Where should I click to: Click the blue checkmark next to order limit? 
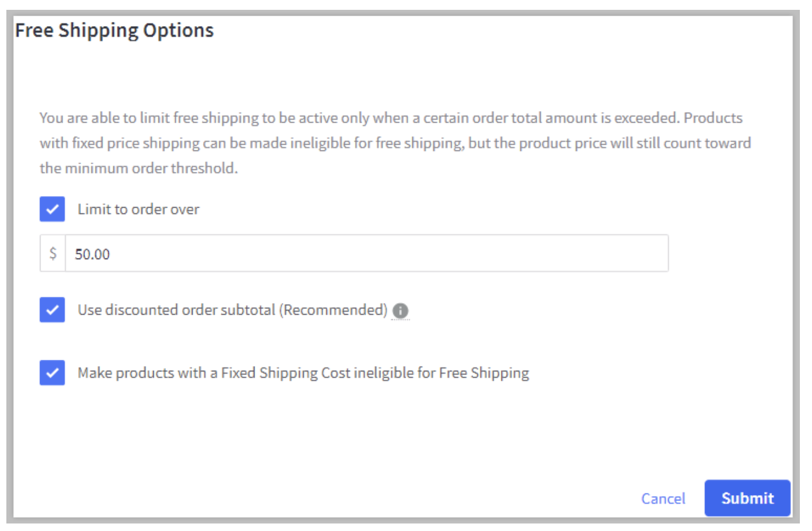coord(52,209)
